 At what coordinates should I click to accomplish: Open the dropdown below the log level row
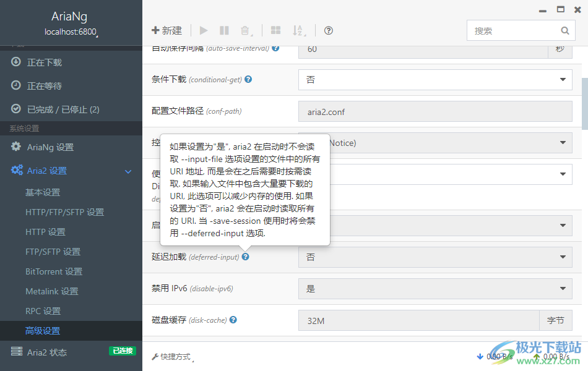451,174
